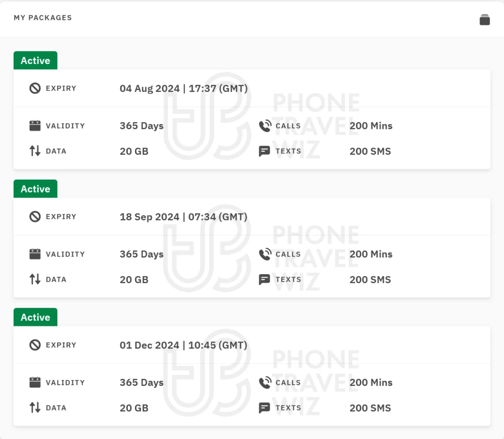Click the calls phone icon in first package

coord(265,125)
